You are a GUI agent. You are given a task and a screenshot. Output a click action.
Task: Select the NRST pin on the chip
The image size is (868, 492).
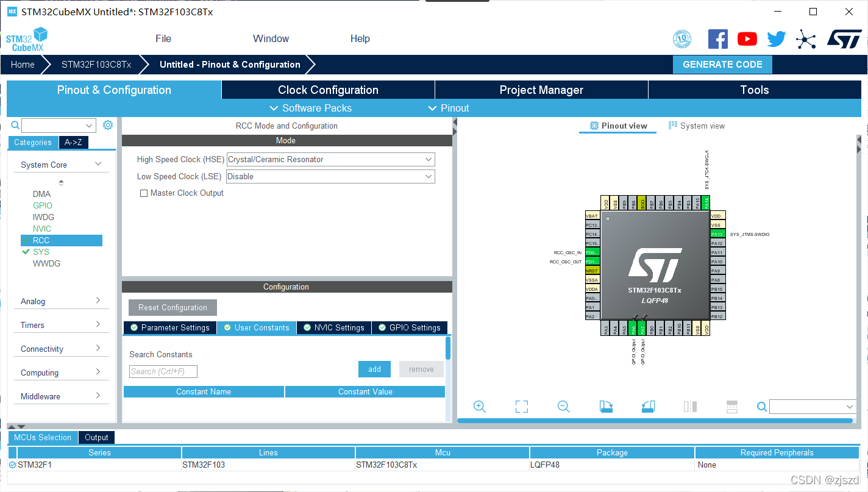(592, 271)
